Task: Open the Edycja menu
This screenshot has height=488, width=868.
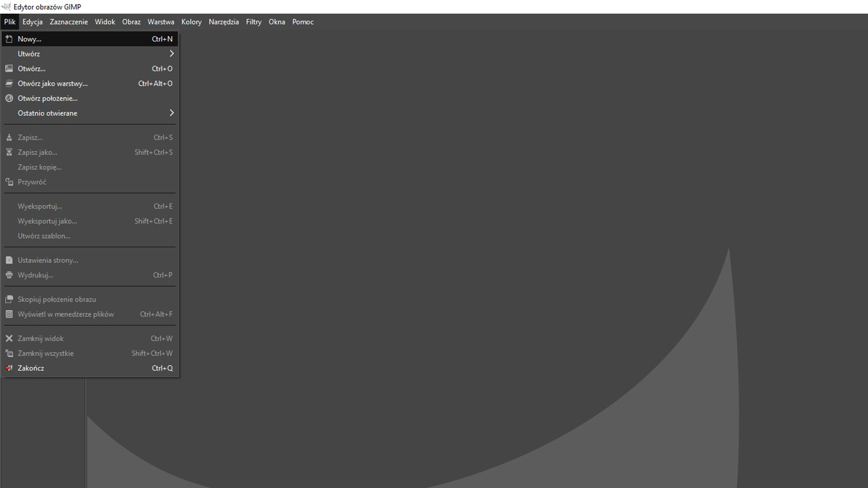Action: [33, 22]
